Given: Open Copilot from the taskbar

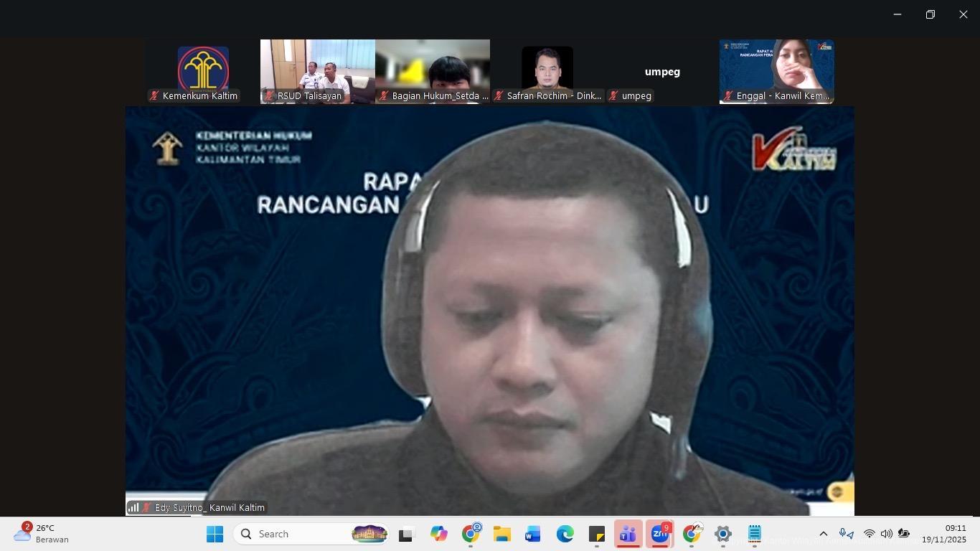Looking at the screenshot, I should pyautogui.click(x=438, y=534).
